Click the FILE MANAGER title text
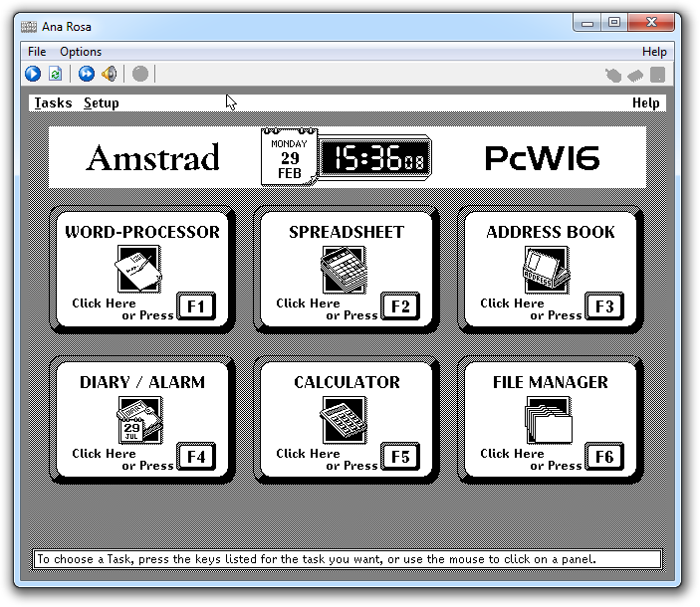This screenshot has width=700, height=607. click(551, 382)
